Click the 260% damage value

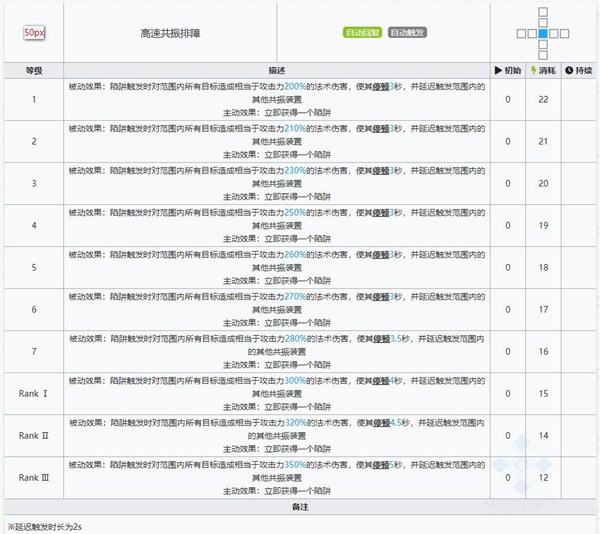[295, 255]
